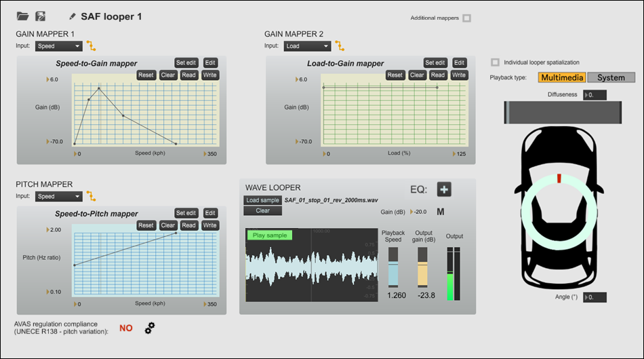
Task: Reset the Speed-to-Gain mapper curve
Action: (x=146, y=75)
